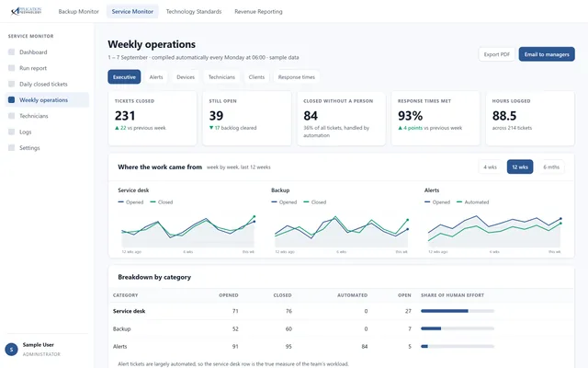This screenshot has width=588, height=368.
Task: Click Alerts human effort bar
Action: point(458,346)
